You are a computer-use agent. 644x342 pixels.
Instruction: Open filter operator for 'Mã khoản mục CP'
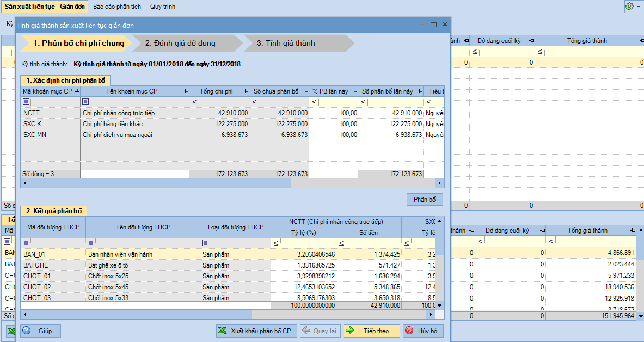[26, 102]
